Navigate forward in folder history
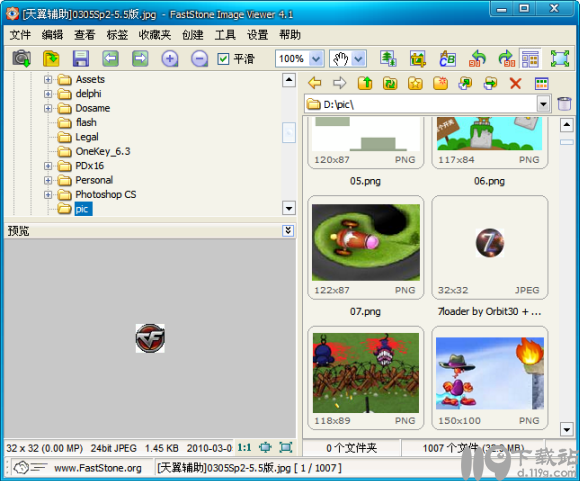 coord(339,83)
